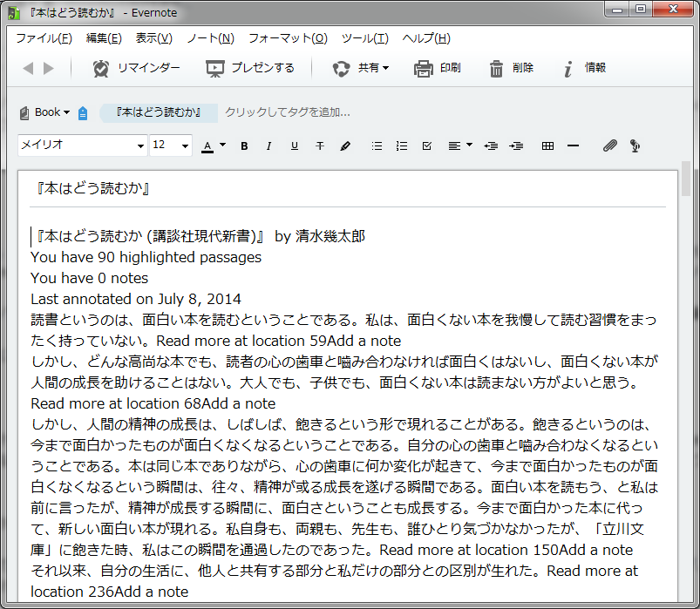The image size is (700, 609).
Task: Go forward with the right navigation arrow
Action: pos(49,68)
